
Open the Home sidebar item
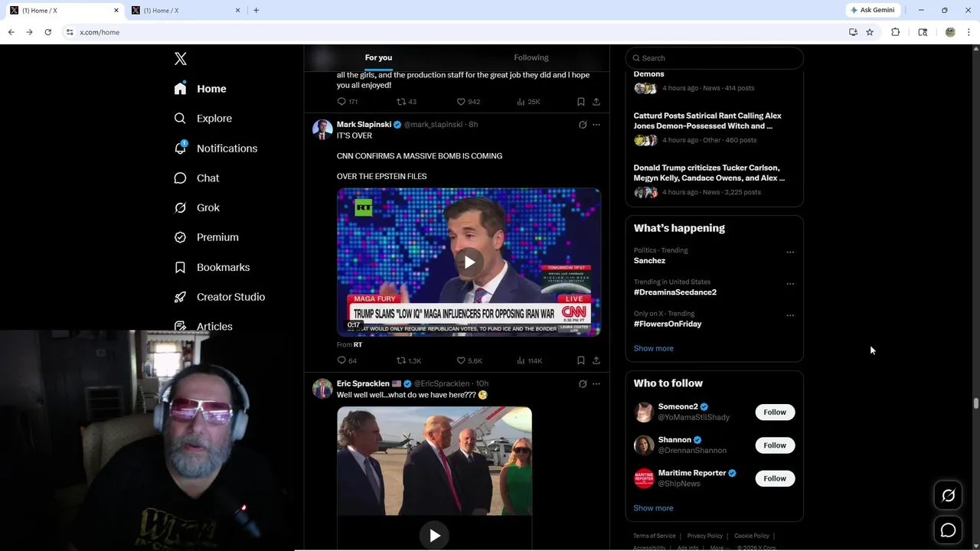[200, 89]
